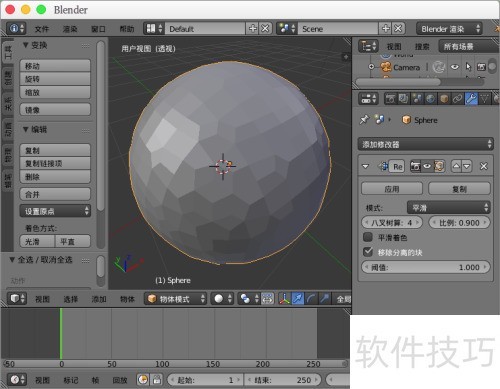Switch to the Scene properties tab
The width and height of the screenshot is (500, 389).
coord(417,99)
